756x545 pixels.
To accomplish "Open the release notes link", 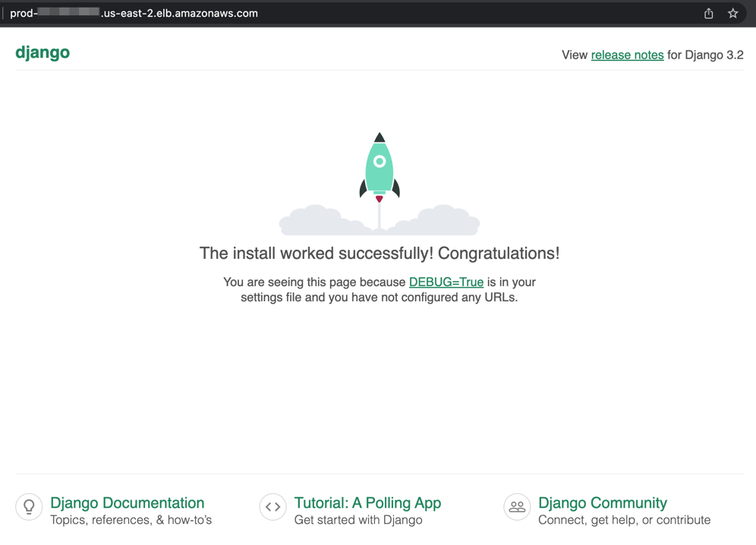I will coord(627,55).
